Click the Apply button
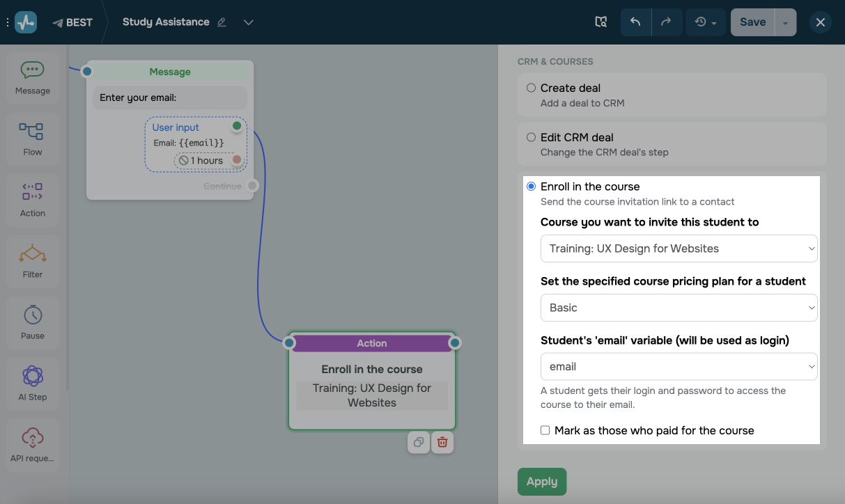 (x=542, y=482)
